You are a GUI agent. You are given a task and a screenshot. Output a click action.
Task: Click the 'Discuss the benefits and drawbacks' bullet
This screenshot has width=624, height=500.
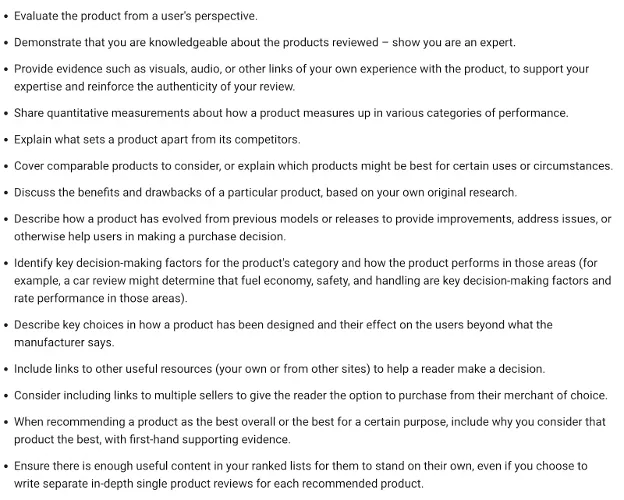[x=265, y=192]
